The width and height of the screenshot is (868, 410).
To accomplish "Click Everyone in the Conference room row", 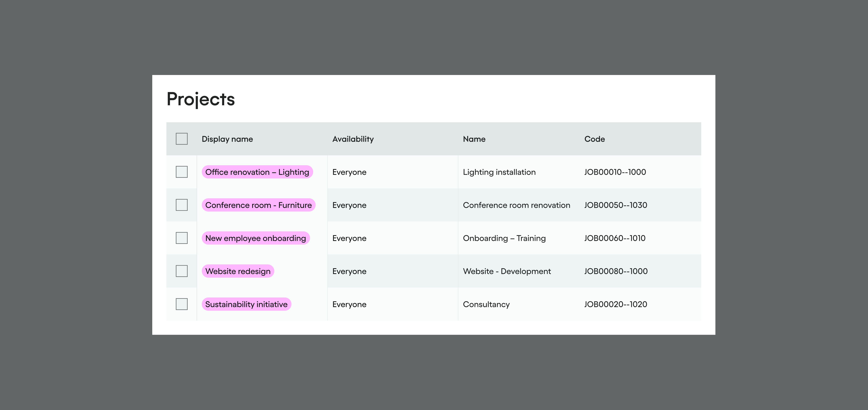I will 349,205.
